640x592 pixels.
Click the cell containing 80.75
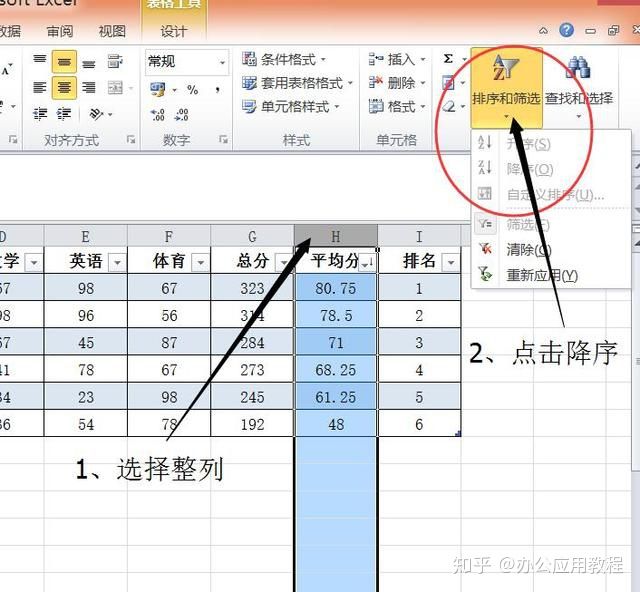[x=336, y=288]
